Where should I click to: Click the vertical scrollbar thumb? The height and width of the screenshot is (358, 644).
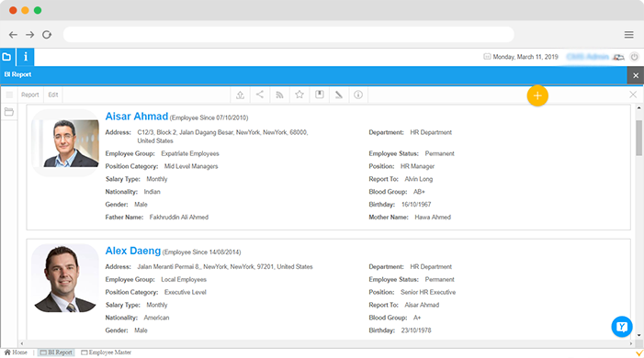click(x=638, y=138)
